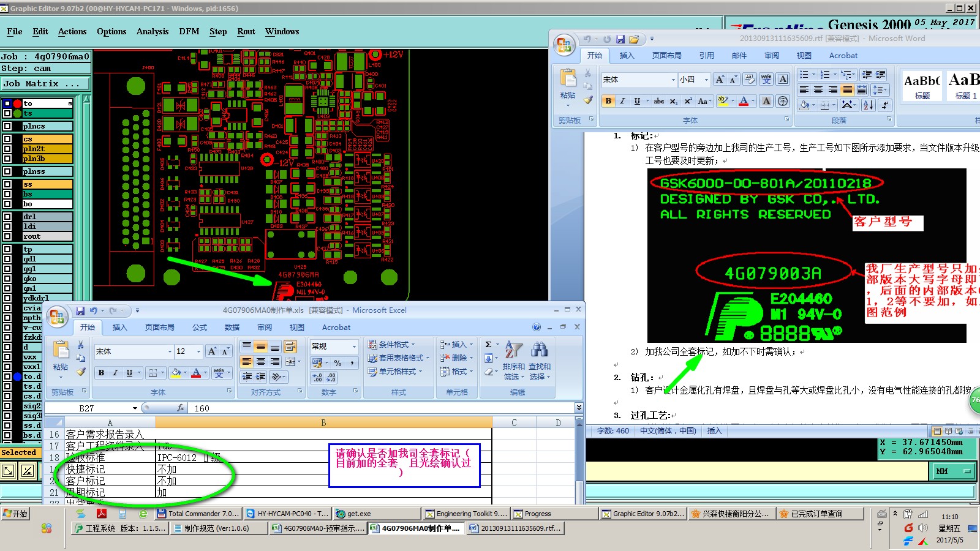This screenshot has width=980, height=551.
Task: Open the Excel number format dropdown
Action: 354,347
